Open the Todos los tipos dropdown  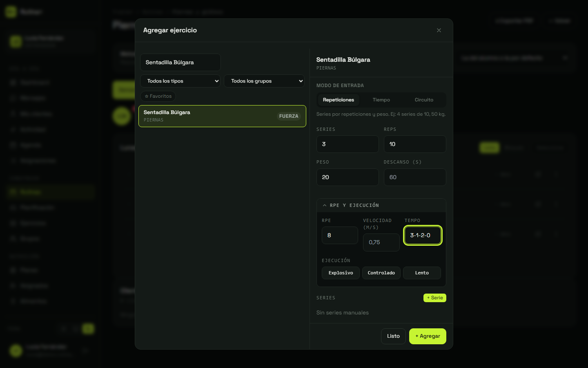pos(180,81)
